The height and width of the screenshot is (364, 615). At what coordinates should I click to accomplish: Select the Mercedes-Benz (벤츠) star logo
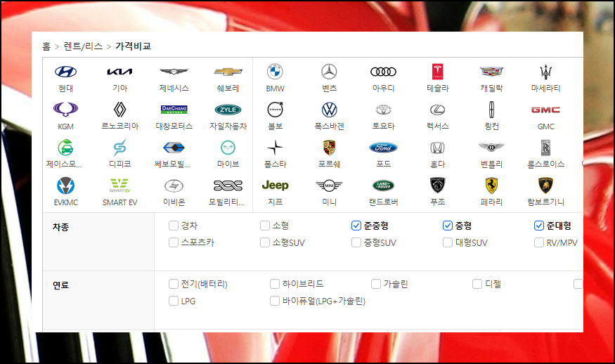329,72
